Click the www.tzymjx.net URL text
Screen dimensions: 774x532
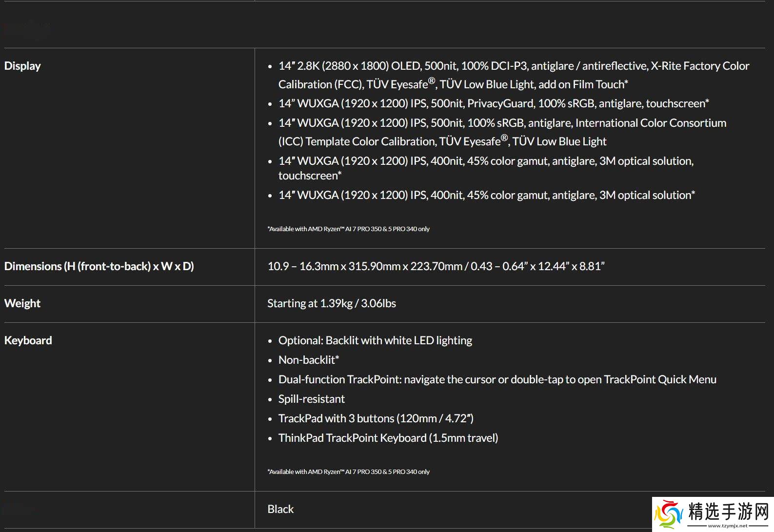pos(728,526)
